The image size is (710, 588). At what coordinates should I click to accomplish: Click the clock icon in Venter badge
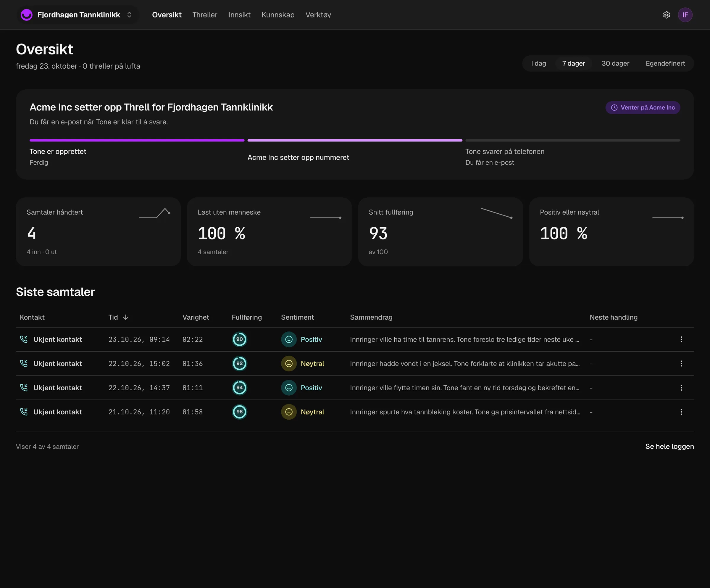[x=614, y=107]
